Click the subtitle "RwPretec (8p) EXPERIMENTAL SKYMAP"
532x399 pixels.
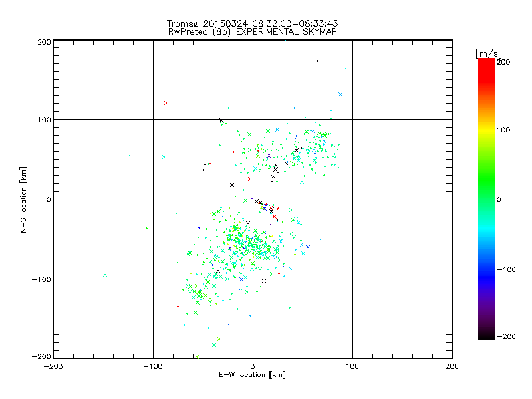(x=252, y=32)
